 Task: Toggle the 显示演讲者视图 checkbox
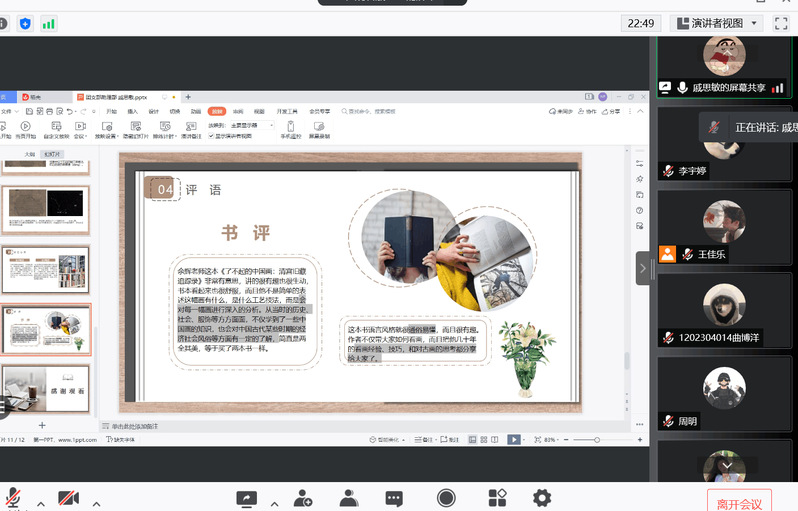coord(212,135)
